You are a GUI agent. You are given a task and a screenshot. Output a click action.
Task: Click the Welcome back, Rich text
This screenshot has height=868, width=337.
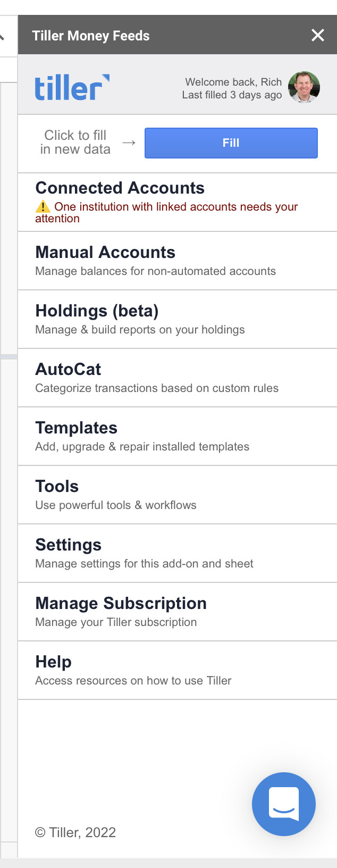[x=233, y=82]
